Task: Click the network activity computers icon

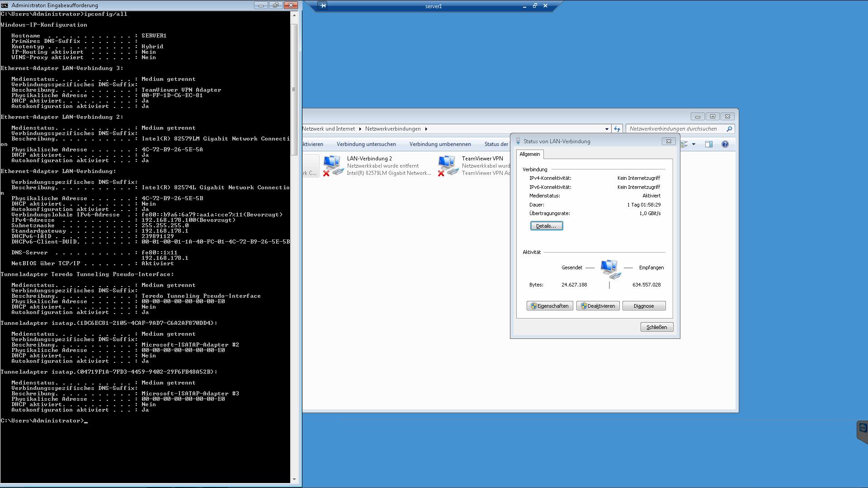Action: (x=611, y=269)
